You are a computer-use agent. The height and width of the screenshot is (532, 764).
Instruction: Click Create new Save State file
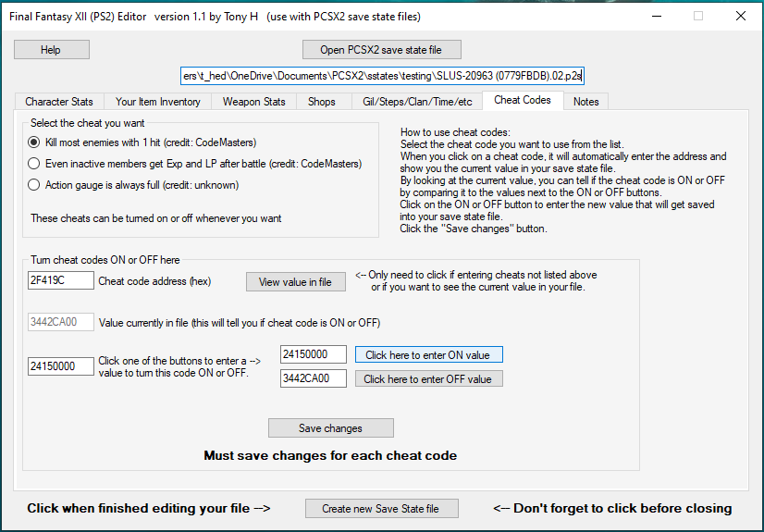(382, 508)
